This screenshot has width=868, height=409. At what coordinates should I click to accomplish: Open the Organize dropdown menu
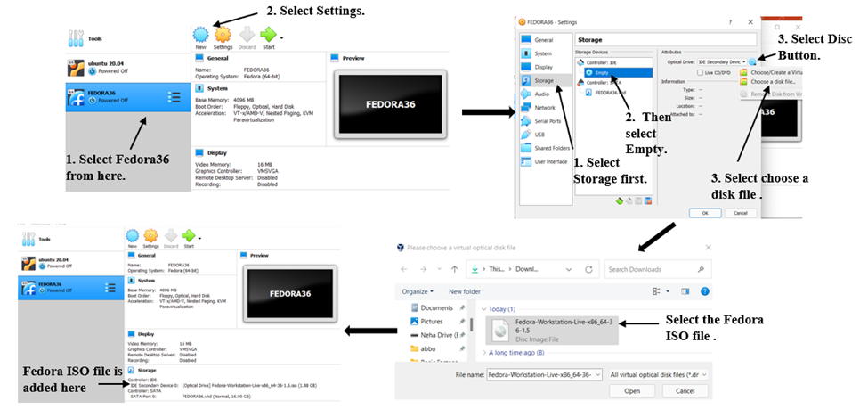(x=416, y=291)
